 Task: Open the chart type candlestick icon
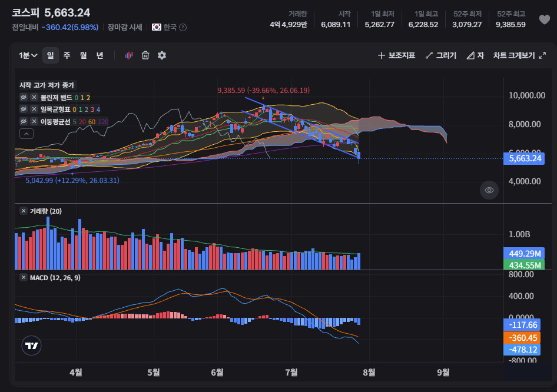coord(129,55)
